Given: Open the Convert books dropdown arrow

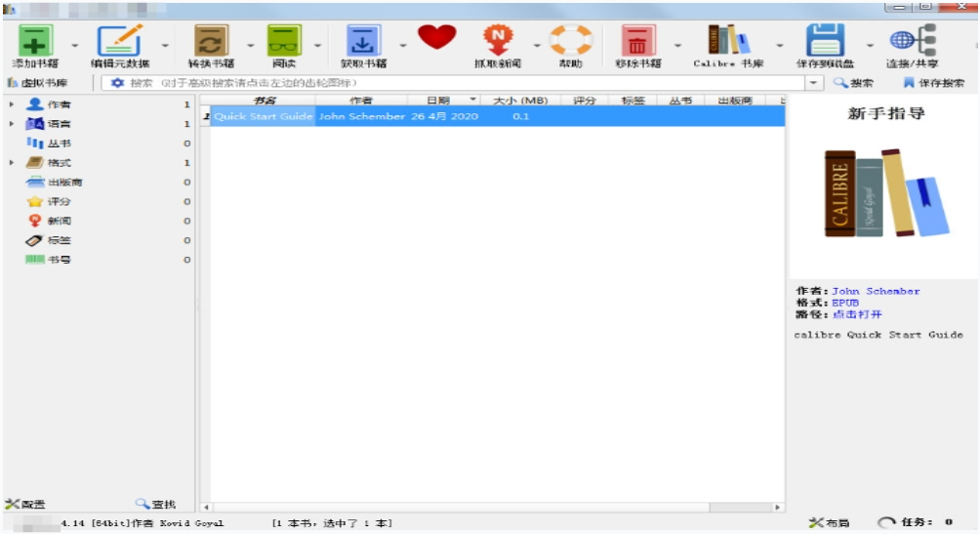Looking at the screenshot, I should point(251,45).
